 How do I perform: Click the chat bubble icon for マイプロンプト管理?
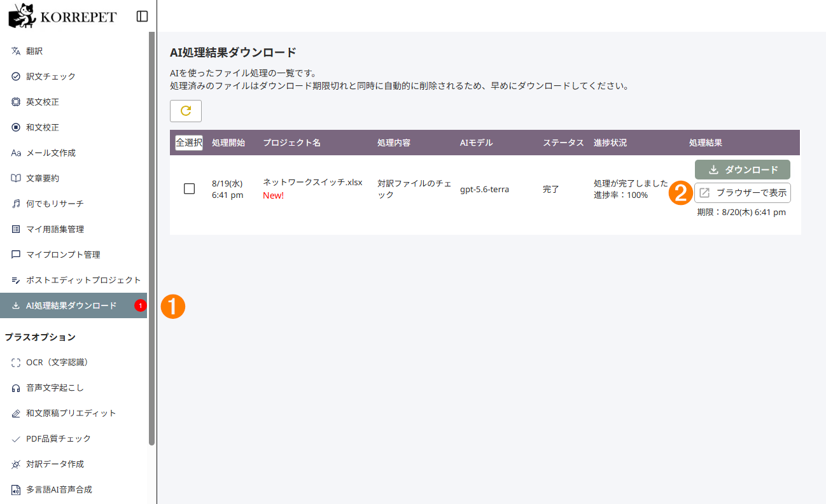(16, 255)
